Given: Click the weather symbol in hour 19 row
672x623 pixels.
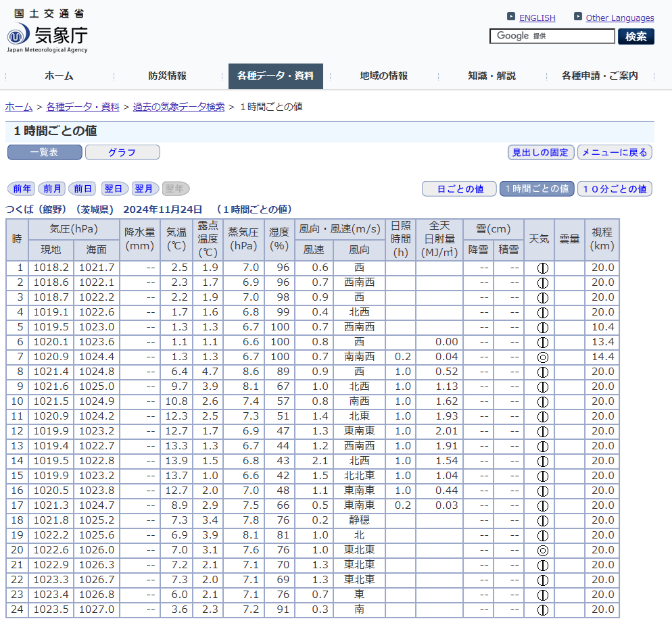Looking at the screenshot, I should click(x=543, y=536).
